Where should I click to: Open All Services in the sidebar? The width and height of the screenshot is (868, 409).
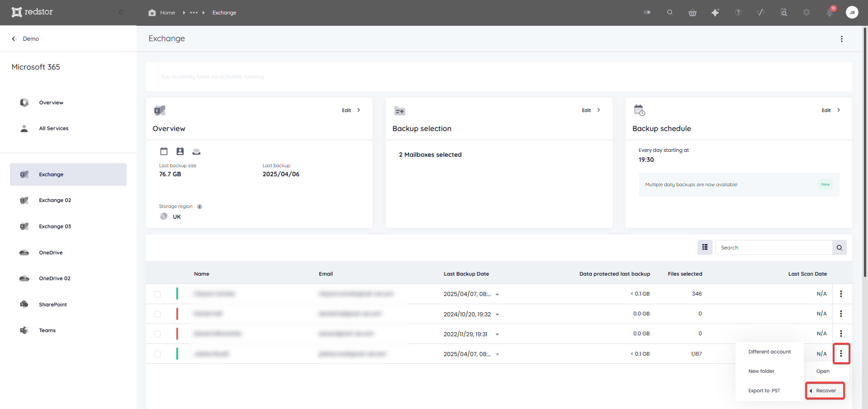pyautogui.click(x=54, y=128)
